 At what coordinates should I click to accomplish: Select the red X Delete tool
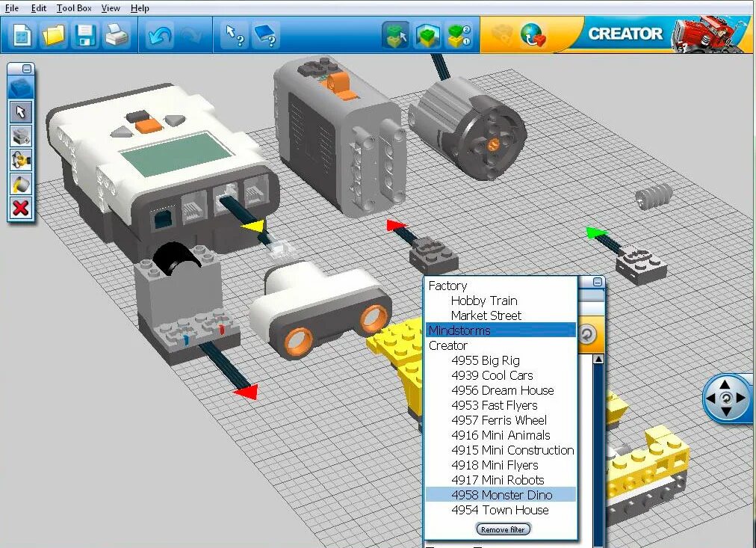(21, 209)
